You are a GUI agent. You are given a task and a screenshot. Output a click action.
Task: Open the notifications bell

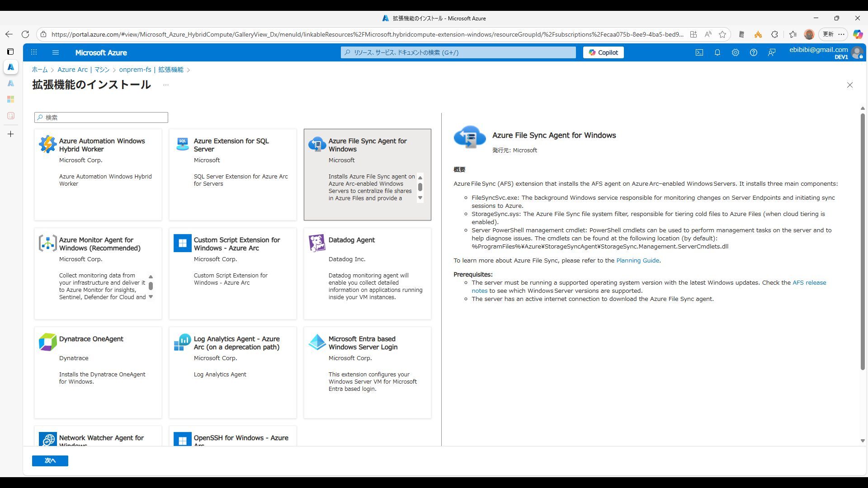coord(717,52)
